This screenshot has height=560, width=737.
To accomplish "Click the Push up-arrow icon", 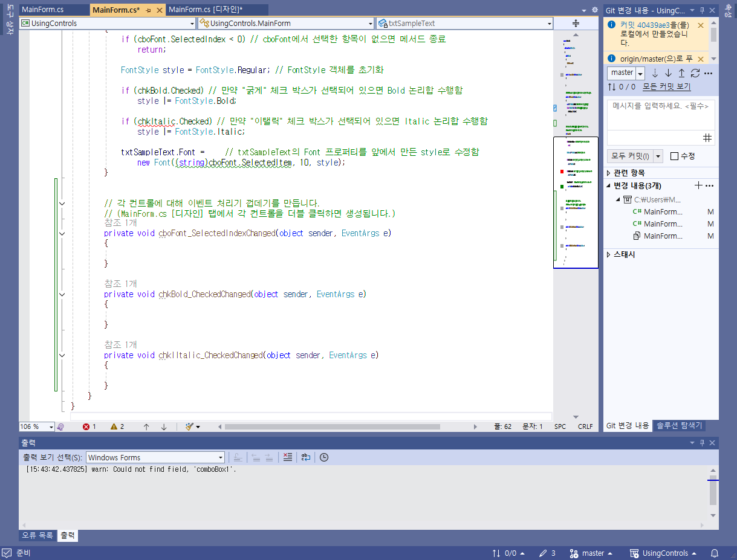I will click(681, 73).
